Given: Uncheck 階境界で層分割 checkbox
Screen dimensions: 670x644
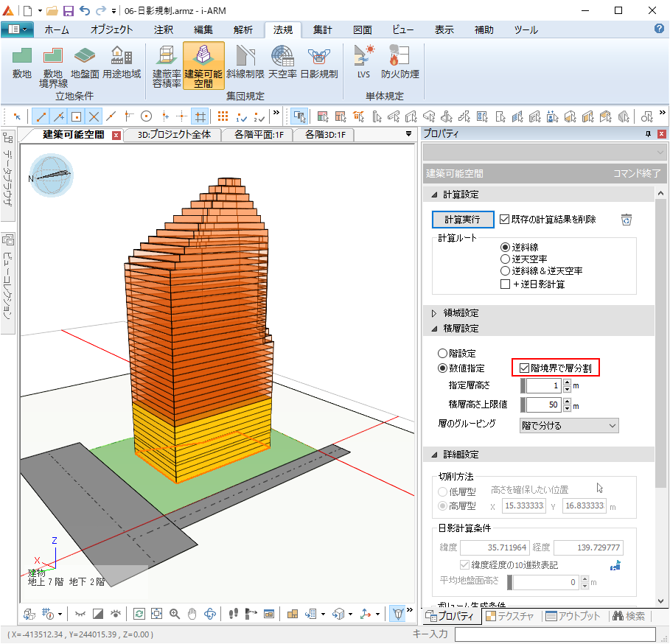Looking at the screenshot, I should (x=524, y=367).
